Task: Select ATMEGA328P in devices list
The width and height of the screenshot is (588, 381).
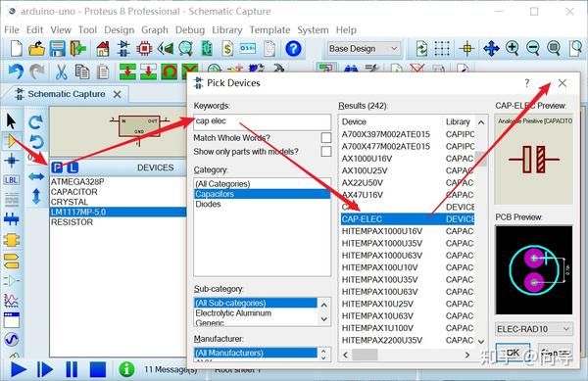Action: [x=118, y=182]
